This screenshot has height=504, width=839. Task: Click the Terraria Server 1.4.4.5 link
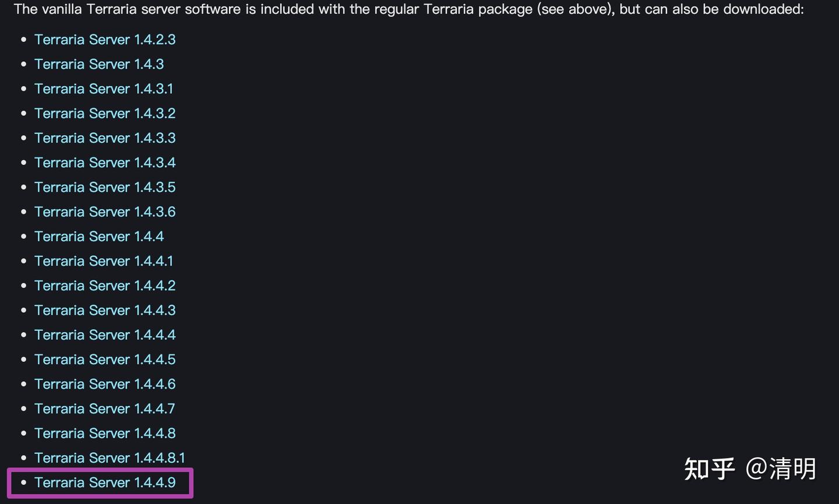point(105,360)
